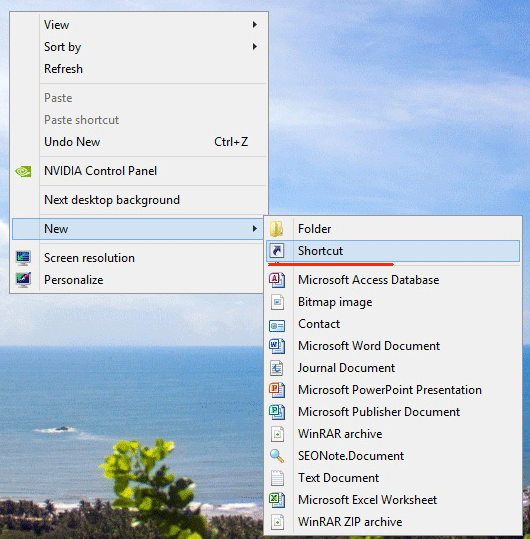Click the Shortcut arrow icon
The height and width of the screenshot is (539, 530).
tap(277, 251)
